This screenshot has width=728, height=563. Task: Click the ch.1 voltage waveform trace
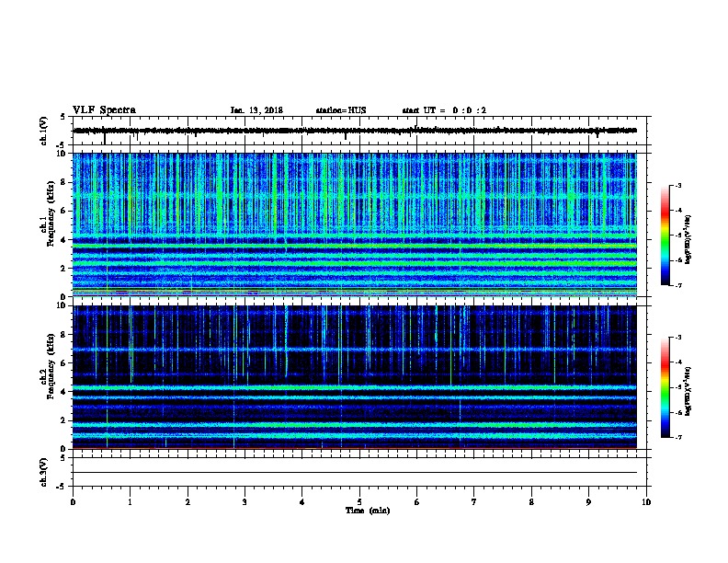(x=355, y=131)
